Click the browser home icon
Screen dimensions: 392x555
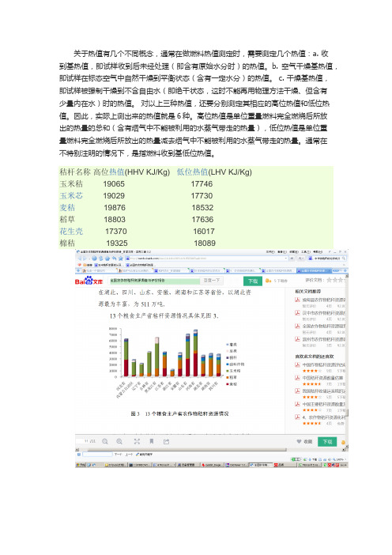point(107,259)
